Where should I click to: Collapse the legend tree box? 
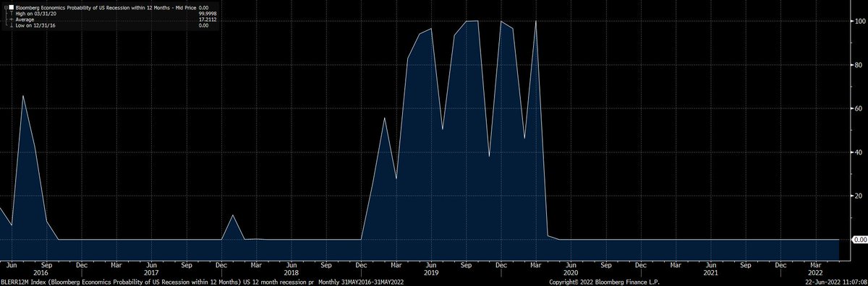pos(7,8)
